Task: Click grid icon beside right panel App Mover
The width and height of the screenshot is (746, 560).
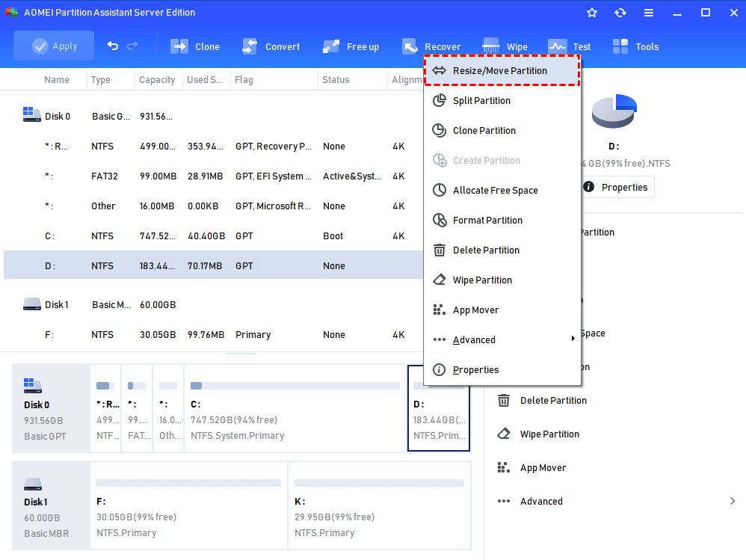Action: pyautogui.click(x=504, y=468)
